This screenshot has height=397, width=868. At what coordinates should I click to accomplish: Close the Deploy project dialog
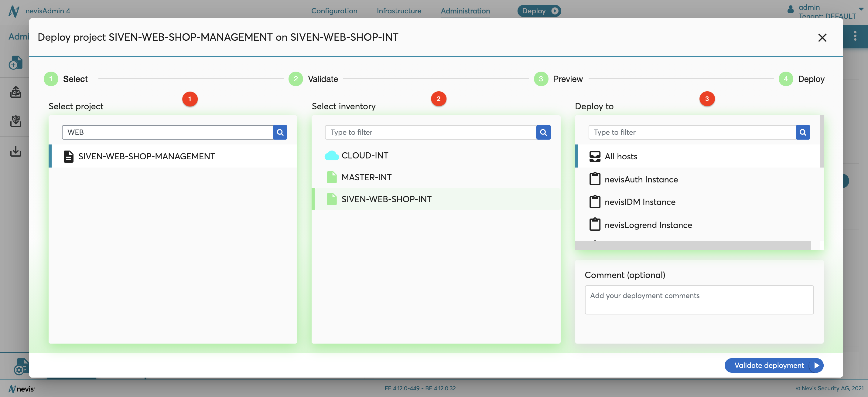(x=822, y=37)
